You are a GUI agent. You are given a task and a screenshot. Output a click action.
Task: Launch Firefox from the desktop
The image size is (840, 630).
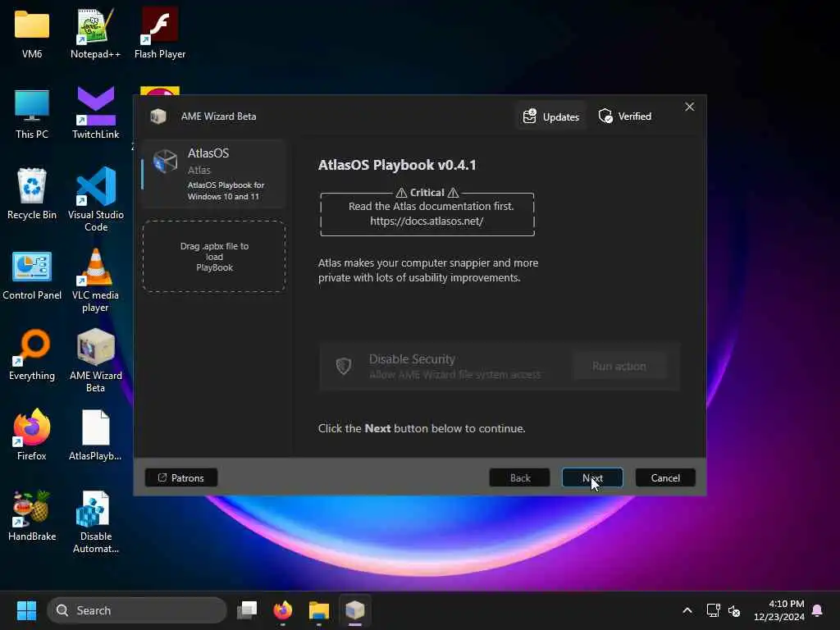tap(32, 435)
